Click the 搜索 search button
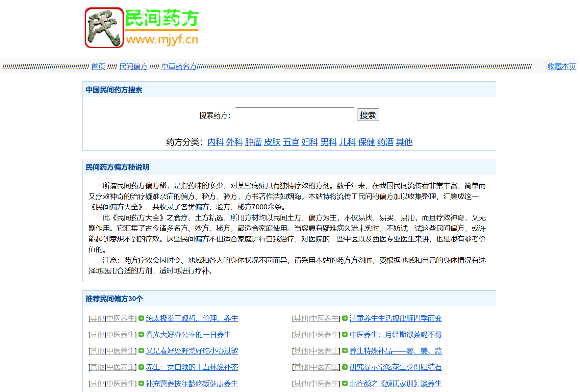This screenshot has width=580, height=392. click(368, 114)
